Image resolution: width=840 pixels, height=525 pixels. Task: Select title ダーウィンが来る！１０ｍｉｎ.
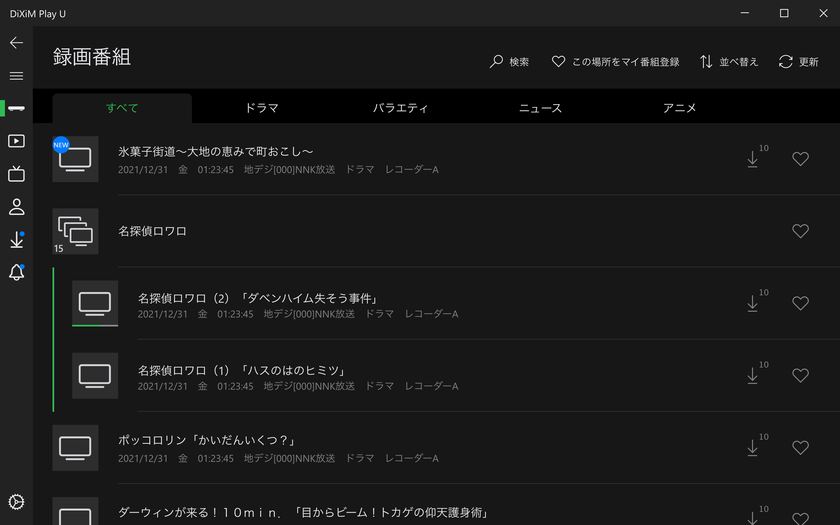(x=200, y=513)
